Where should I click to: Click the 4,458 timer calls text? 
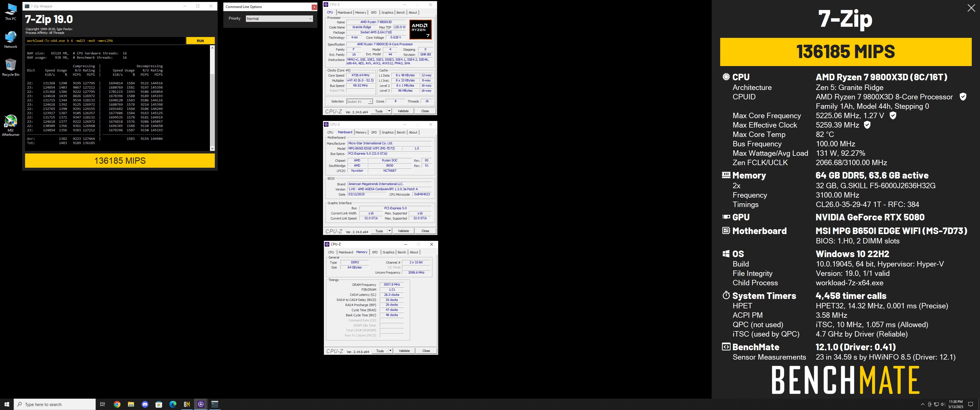[851, 296]
